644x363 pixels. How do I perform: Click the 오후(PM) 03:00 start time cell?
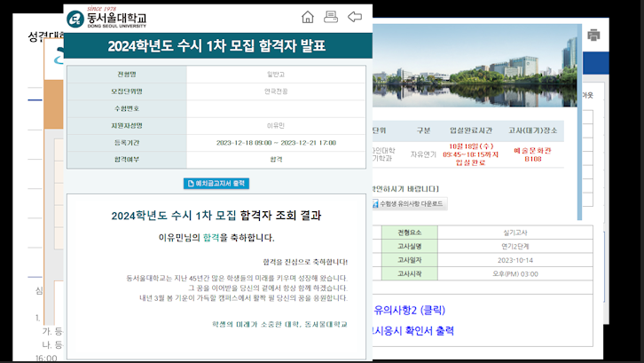[x=515, y=273]
